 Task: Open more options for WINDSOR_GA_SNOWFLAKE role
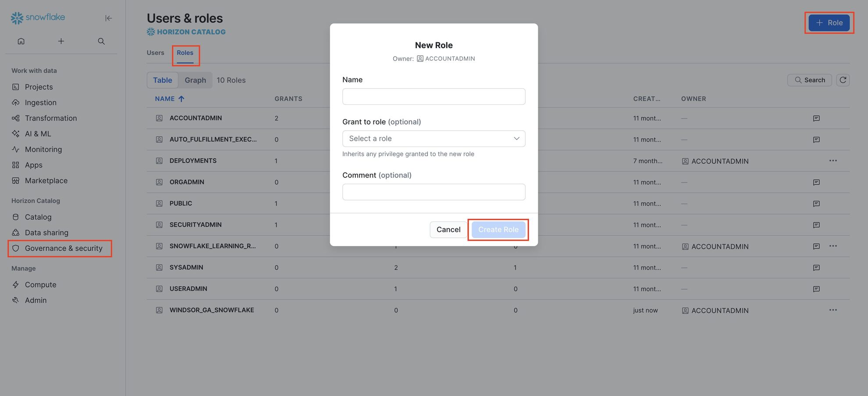833,310
